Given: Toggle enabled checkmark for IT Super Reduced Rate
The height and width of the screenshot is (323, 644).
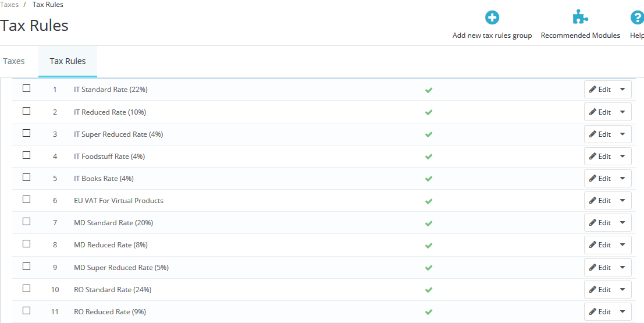Looking at the screenshot, I should coord(429,134).
